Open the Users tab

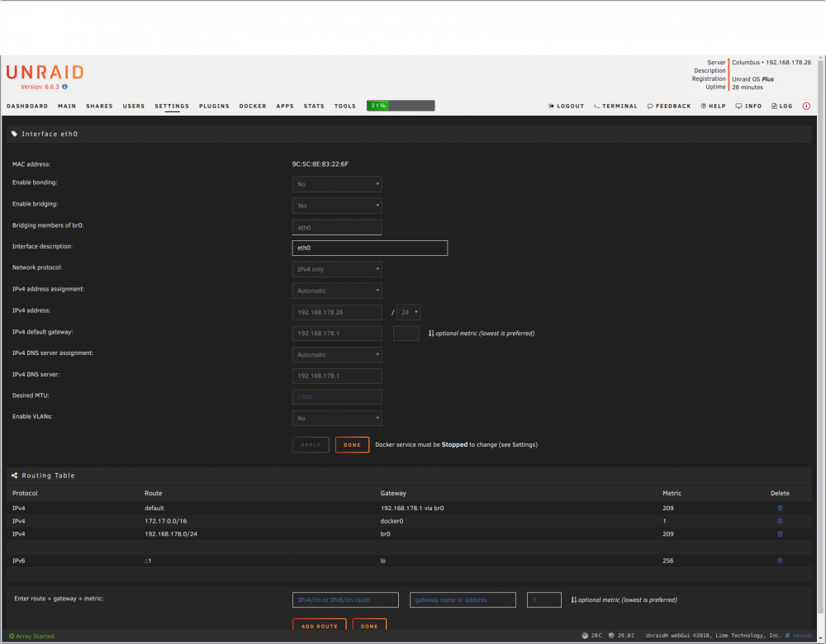134,106
